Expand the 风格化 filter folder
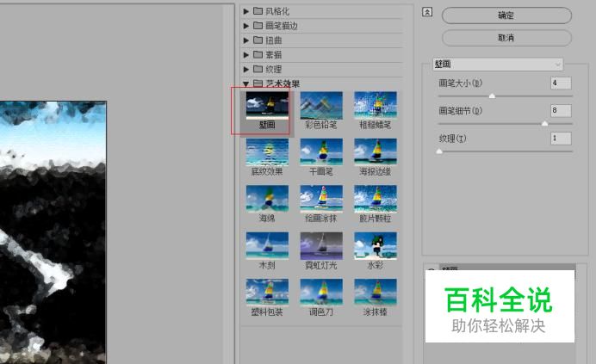 coord(246,11)
